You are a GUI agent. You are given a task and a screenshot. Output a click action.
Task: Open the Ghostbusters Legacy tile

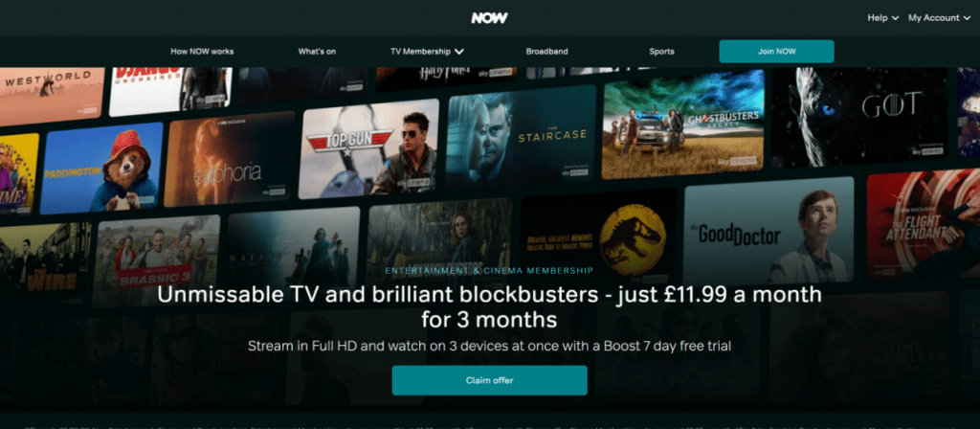click(682, 124)
